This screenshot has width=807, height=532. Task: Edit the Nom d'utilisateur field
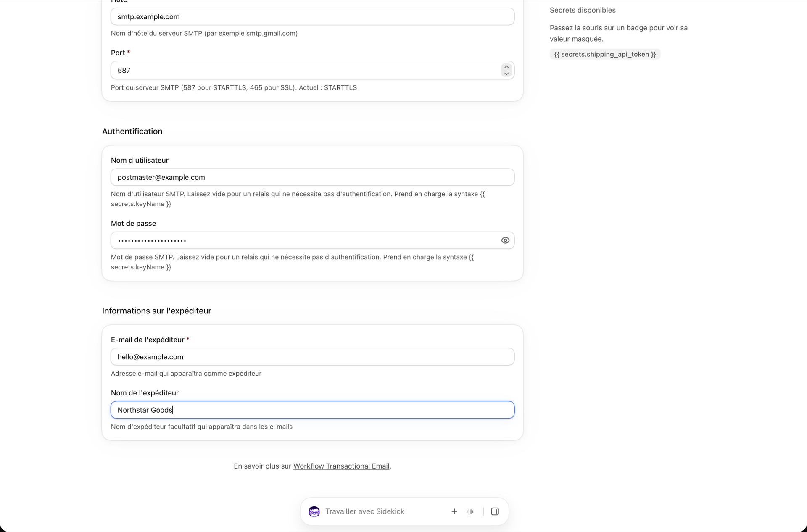click(x=312, y=177)
